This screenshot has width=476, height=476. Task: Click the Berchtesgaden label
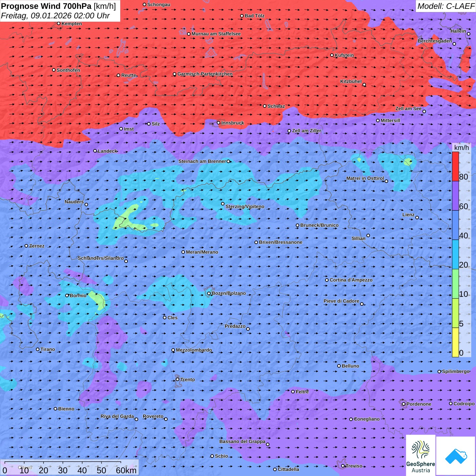435,41
